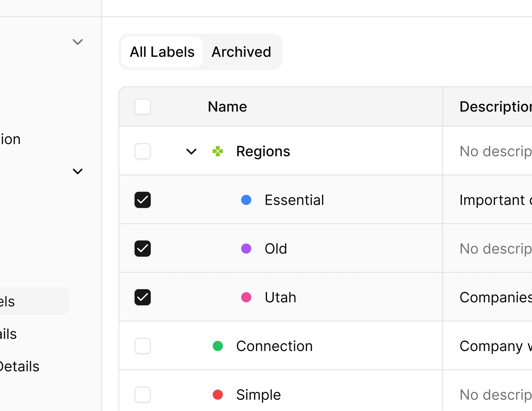Click the red Simple label dot

(217, 394)
